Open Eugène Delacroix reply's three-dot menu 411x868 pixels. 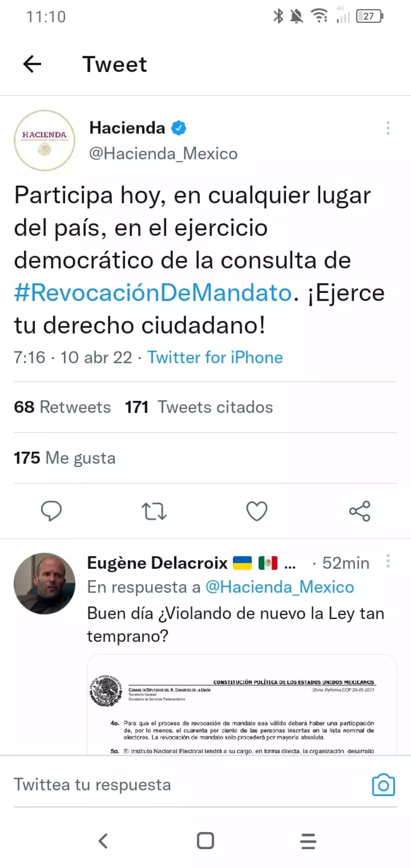click(x=388, y=561)
